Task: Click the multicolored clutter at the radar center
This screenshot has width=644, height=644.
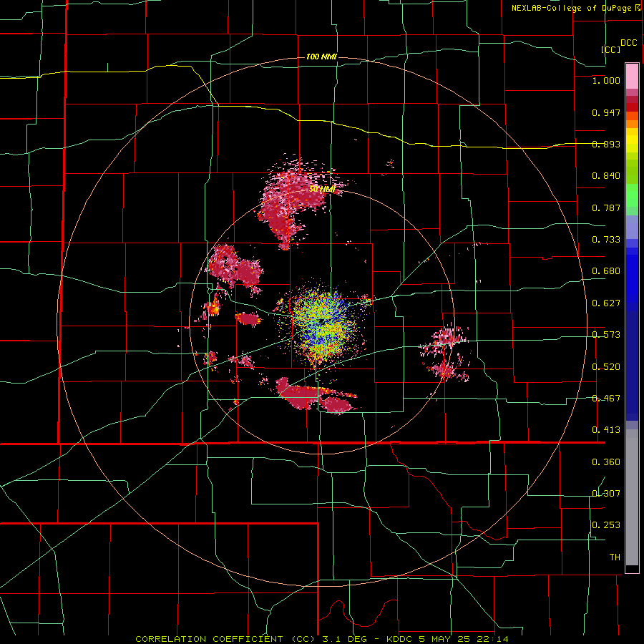Action: click(323, 324)
